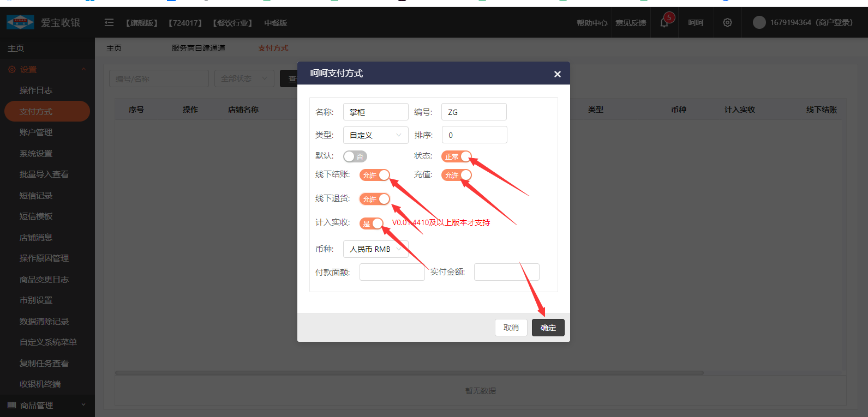This screenshot has height=417, width=868.
Task: Open the 类型 自定义 dropdown
Action: click(x=375, y=135)
